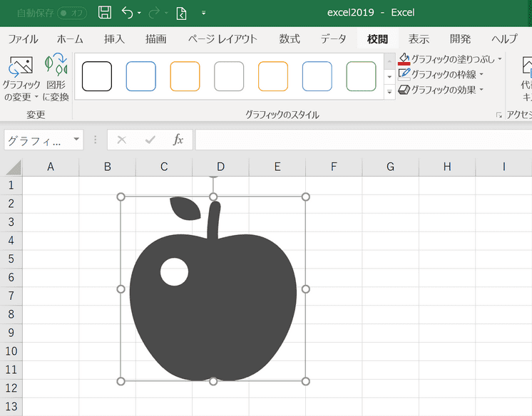Select column H header
Viewport: 532px width, 416px height.
[x=447, y=167]
